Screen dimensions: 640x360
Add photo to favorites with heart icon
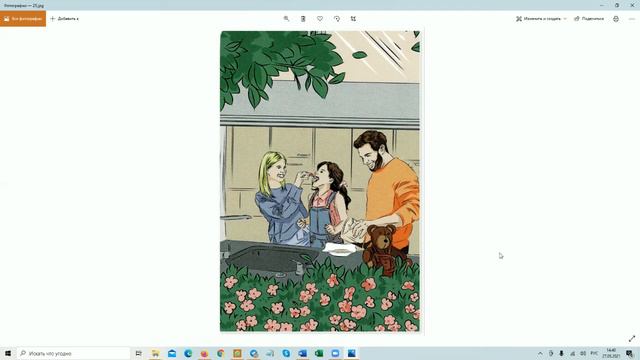pos(320,19)
